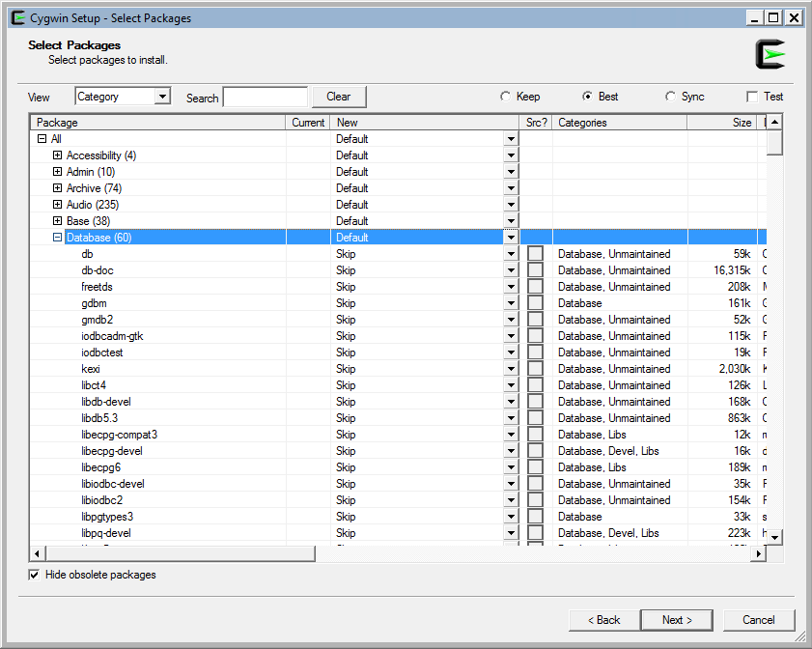
Task: Open the New dropdown for All row
Action: tap(511, 139)
